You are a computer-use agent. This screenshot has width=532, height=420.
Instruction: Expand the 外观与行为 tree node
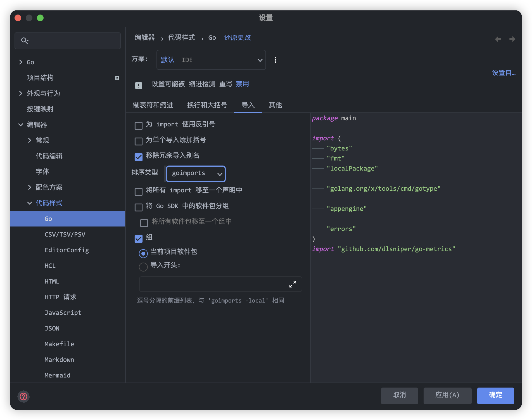pyautogui.click(x=21, y=93)
